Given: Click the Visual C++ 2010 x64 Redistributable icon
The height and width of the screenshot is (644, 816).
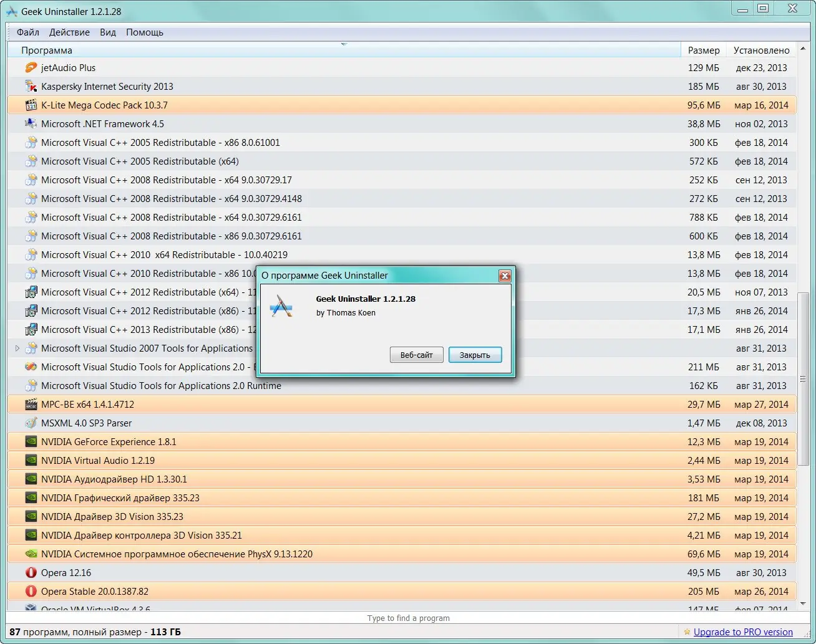Looking at the screenshot, I should [31, 254].
